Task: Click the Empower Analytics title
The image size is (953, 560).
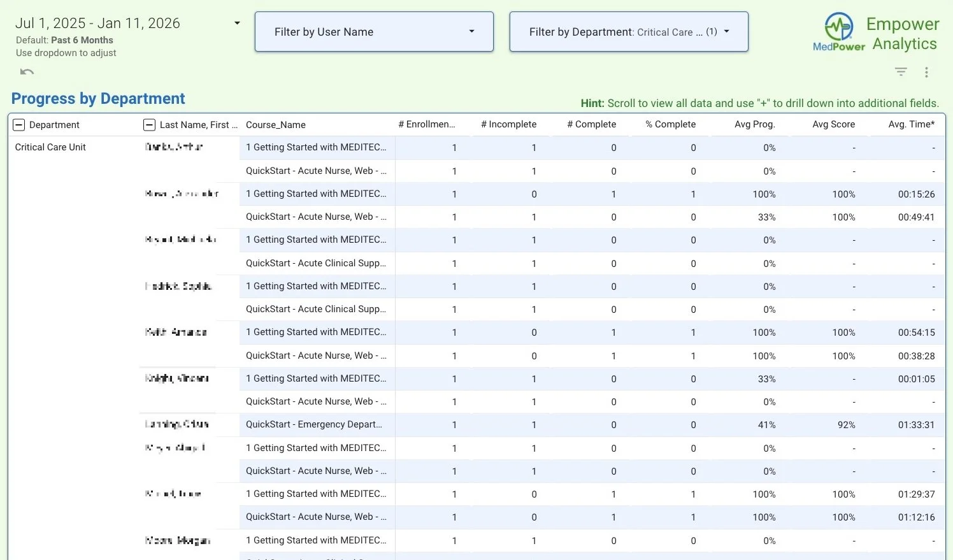Action: (x=903, y=34)
